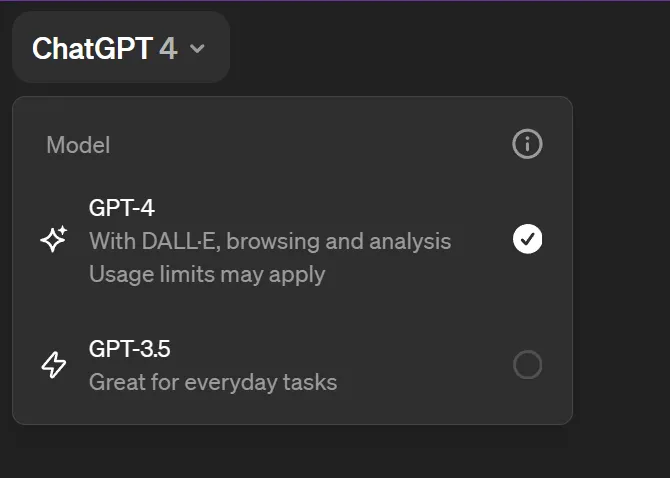This screenshot has width=670, height=478.
Task: Choose the GPT-4 menu title
Action: click(122, 208)
